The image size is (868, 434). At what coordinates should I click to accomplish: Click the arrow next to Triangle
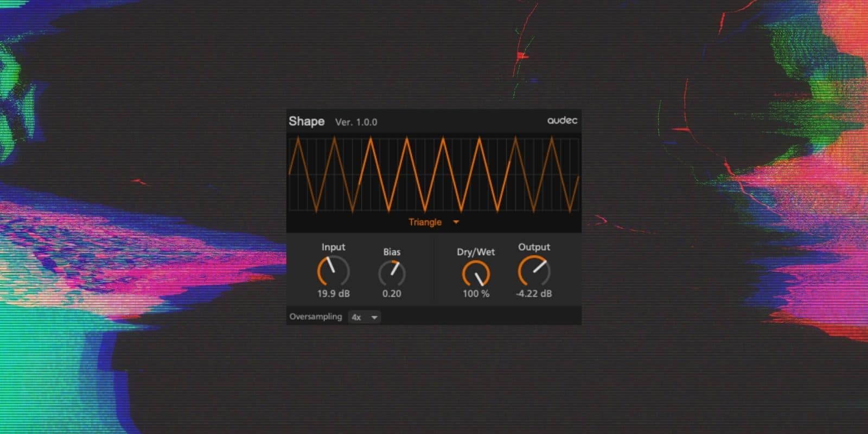456,222
